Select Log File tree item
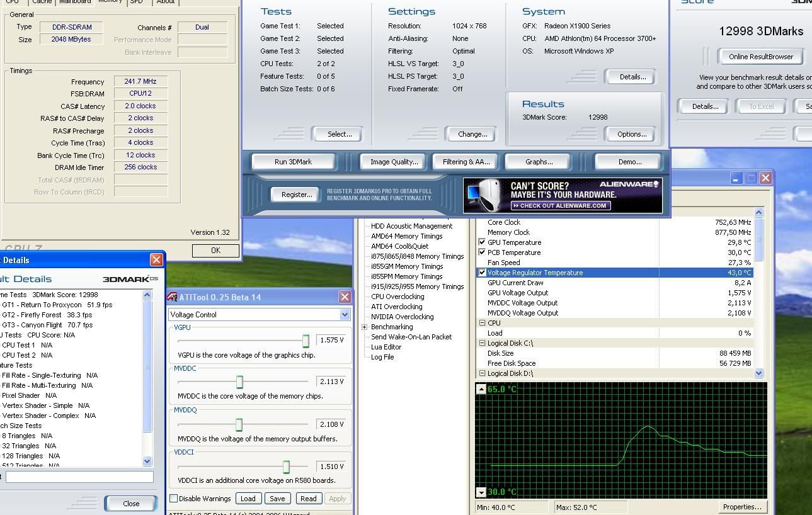This screenshot has height=515, width=812. (382, 357)
